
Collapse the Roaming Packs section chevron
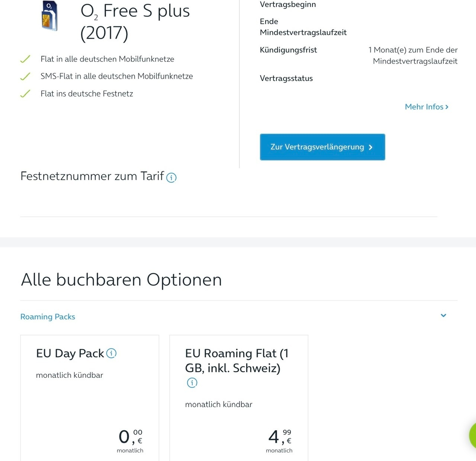(443, 315)
